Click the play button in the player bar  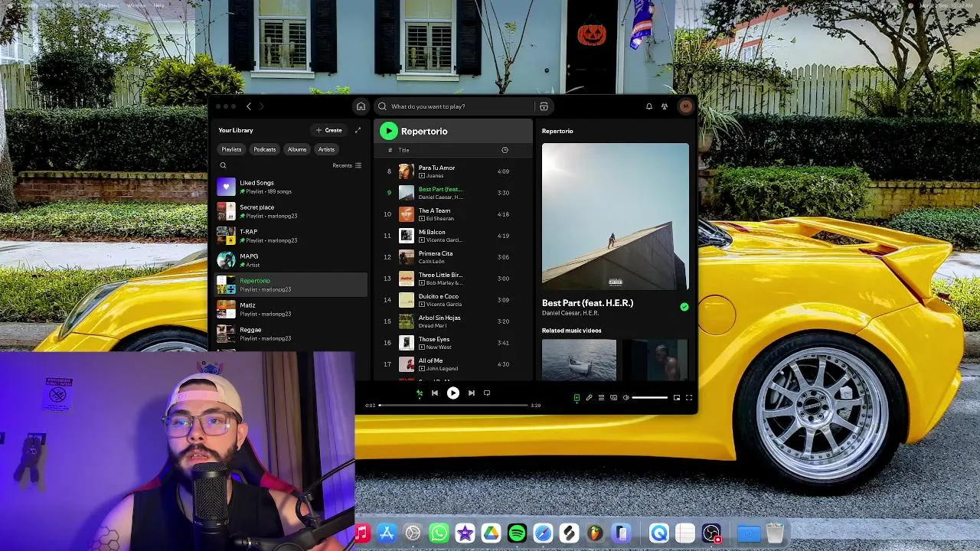pyautogui.click(x=453, y=393)
